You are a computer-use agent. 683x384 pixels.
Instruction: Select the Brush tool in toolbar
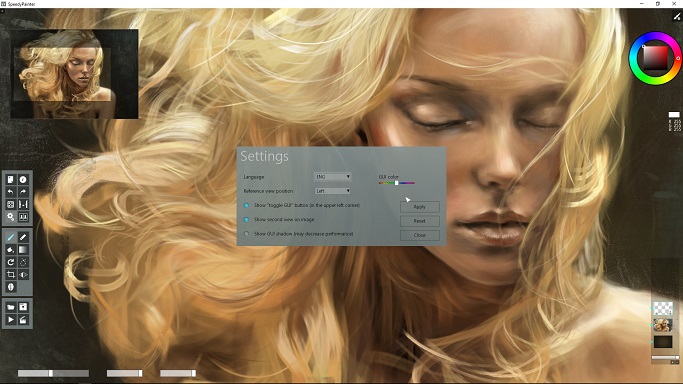tap(11, 237)
